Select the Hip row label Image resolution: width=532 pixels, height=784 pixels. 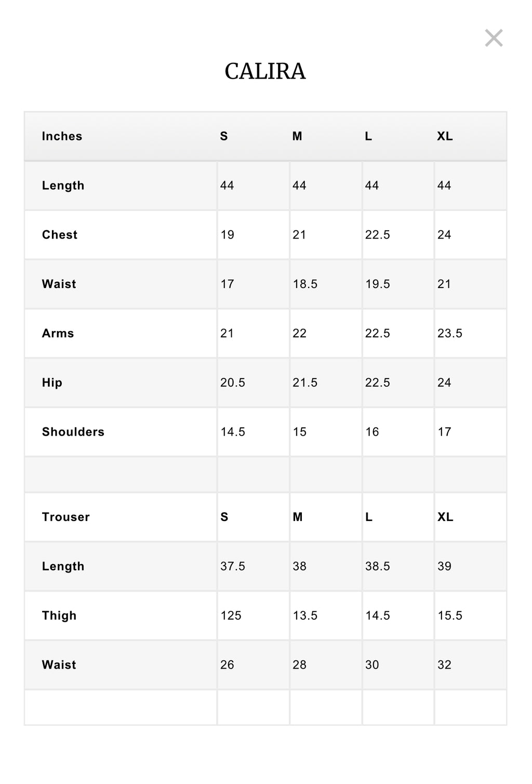[x=52, y=383]
